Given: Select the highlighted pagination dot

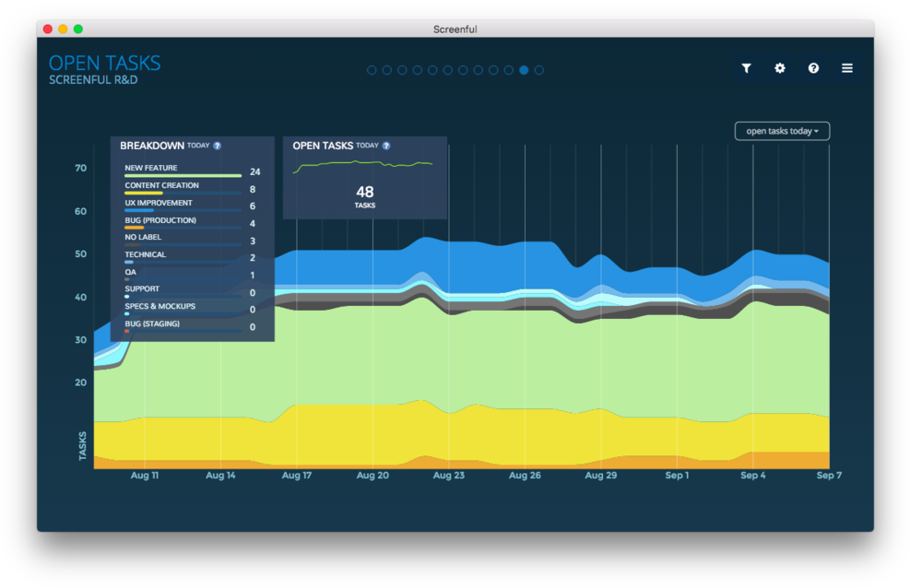Looking at the screenshot, I should point(524,69).
